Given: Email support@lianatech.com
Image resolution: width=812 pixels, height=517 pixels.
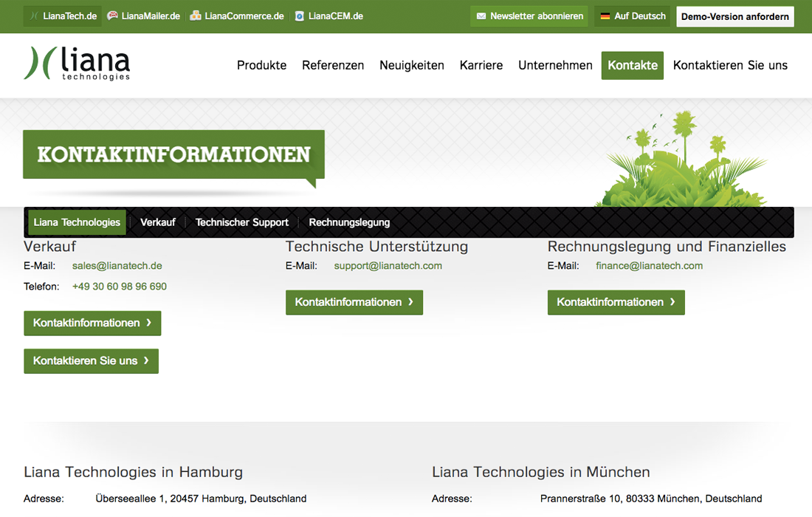Looking at the screenshot, I should (388, 266).
